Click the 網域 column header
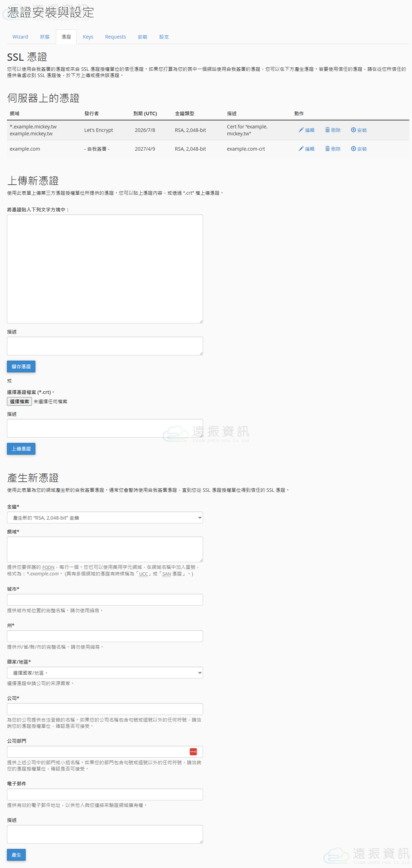412x868 pixels. pyautogui.click(x=15, y=113)
